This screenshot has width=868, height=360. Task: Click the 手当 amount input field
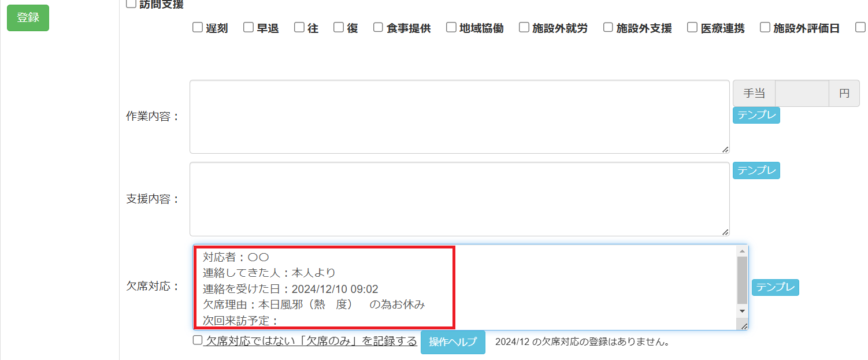(802, 94)
